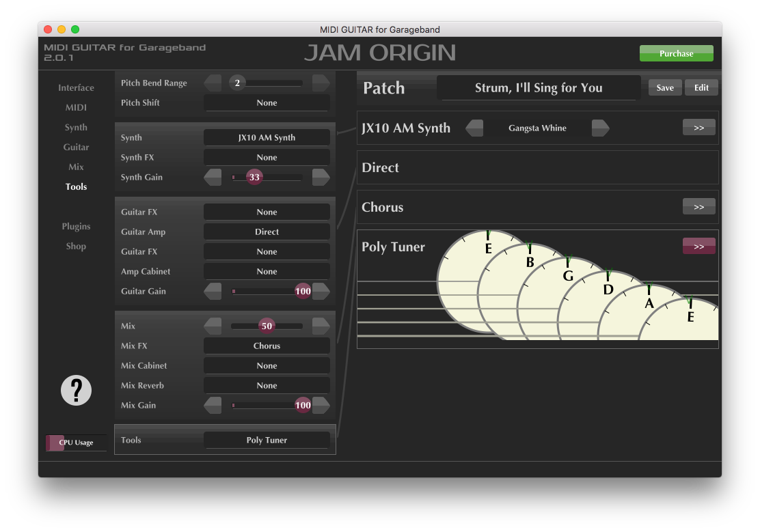
Task: Open the Shop section
Action: (76, 246)
